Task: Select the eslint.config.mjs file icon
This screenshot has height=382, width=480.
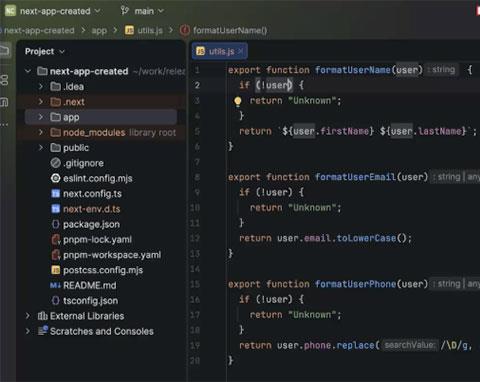Action: click(x=55, y=178)
